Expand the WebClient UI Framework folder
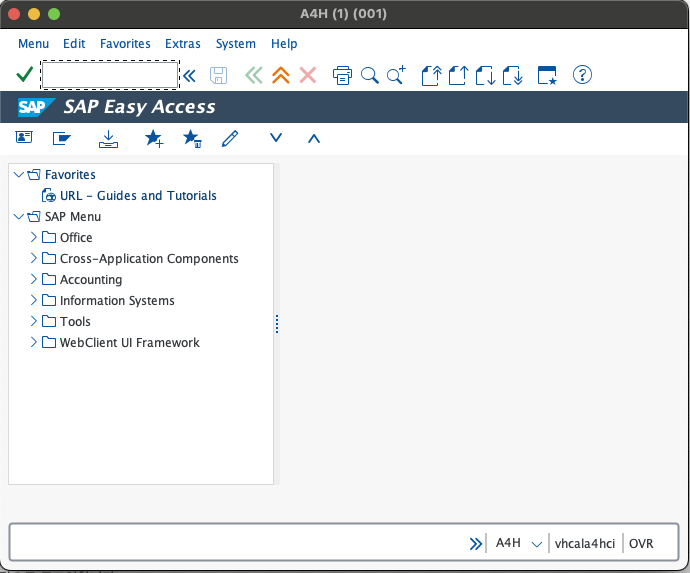690x573 pixels. pyautogui.click(x=33, y=342)
